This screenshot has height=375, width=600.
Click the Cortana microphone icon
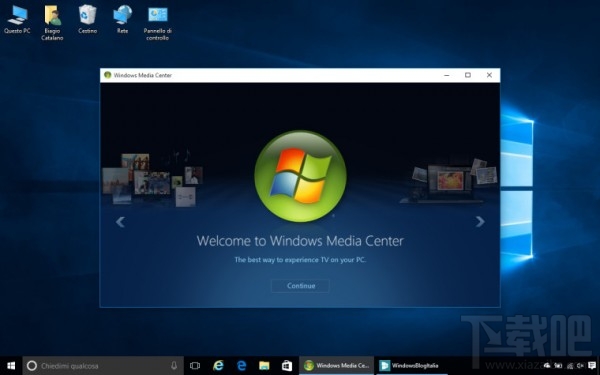click(174, 365)
